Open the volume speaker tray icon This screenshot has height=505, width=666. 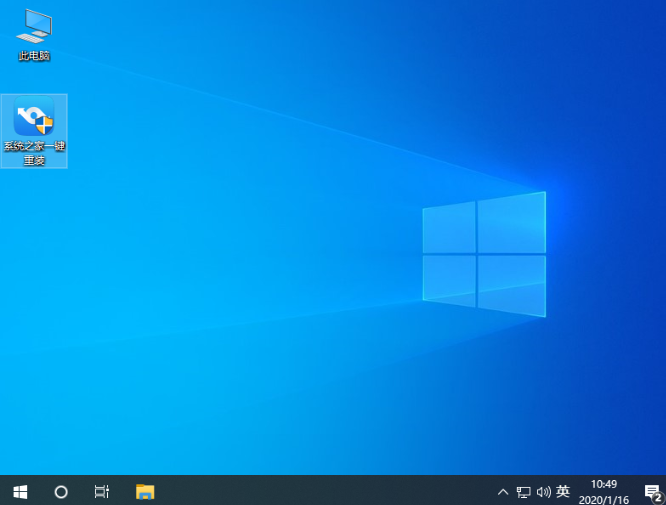[543, 492]
